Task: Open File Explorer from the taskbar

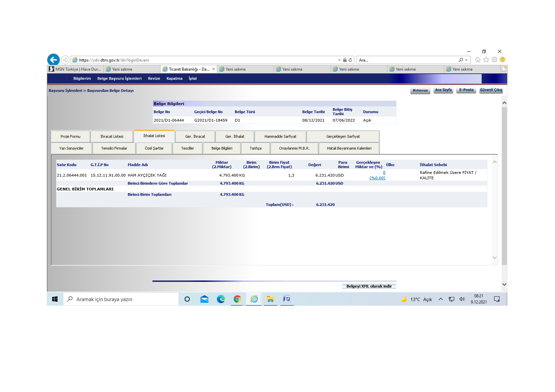Action: pyautogui.click(x=271, y=299)
